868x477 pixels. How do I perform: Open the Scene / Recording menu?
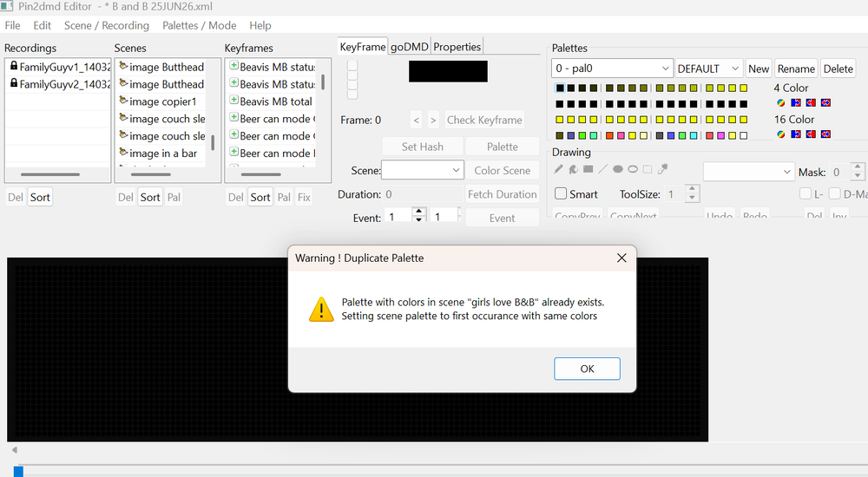coord(106,25)
